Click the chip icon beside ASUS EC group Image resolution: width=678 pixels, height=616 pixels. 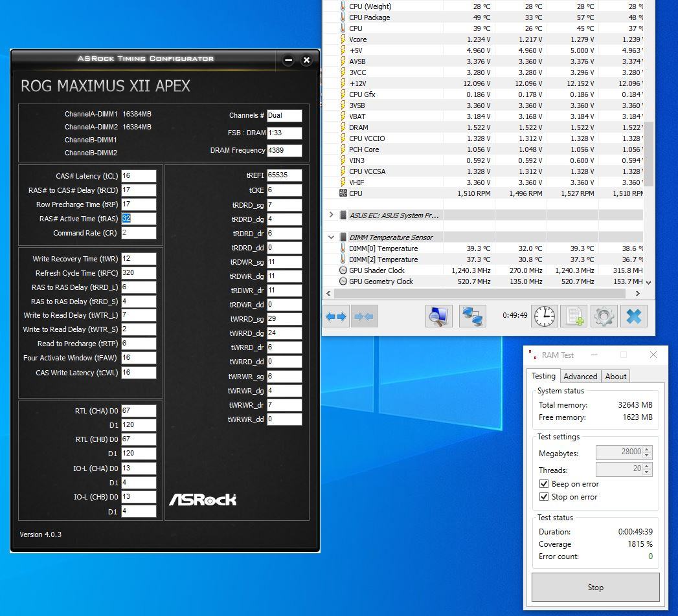pos(343,215)
